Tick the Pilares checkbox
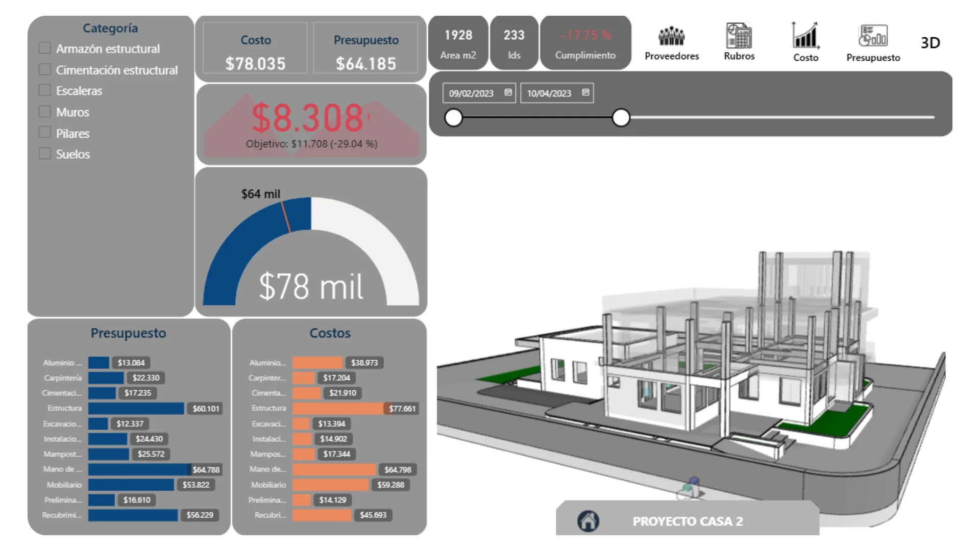 [45, 133]
